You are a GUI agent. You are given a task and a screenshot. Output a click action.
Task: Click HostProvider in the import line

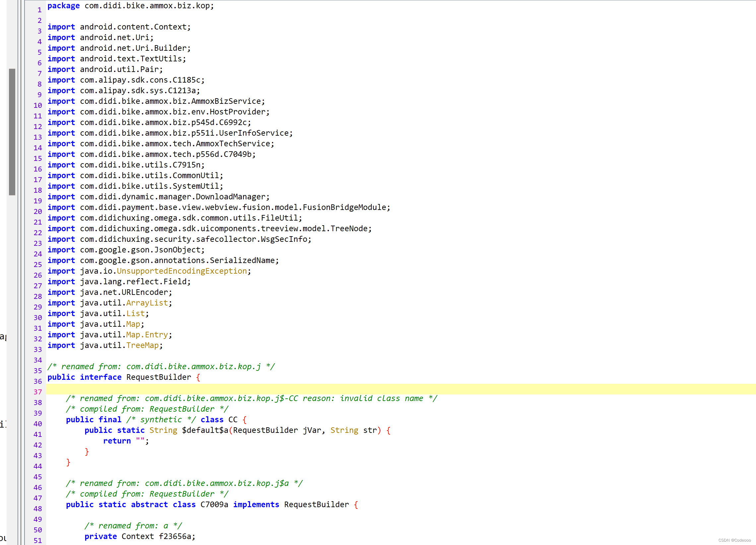click(237, 112)
